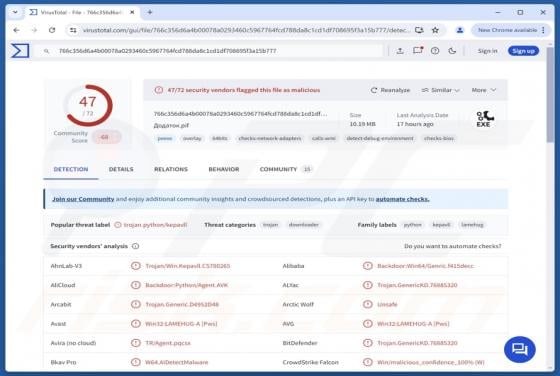Click the alert icon next to Trojan/Win.Kepavll
The image size is (560, 376).
pyautogui.click(x=135, y=266)
